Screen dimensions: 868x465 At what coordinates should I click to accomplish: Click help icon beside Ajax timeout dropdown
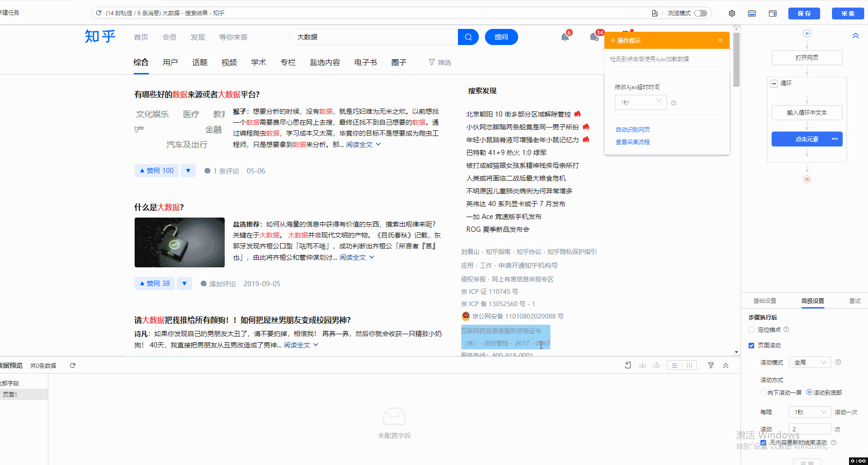(674, 103)
